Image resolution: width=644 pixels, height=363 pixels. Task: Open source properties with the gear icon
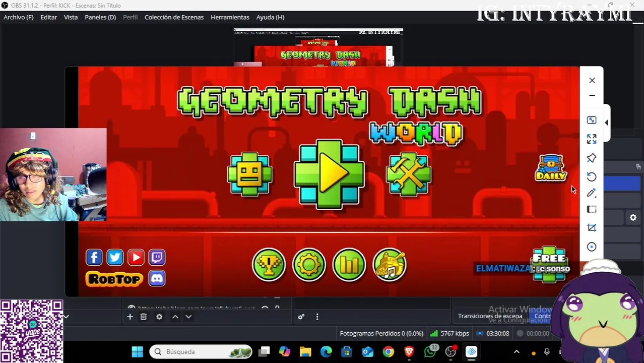(x=159, y=317)
